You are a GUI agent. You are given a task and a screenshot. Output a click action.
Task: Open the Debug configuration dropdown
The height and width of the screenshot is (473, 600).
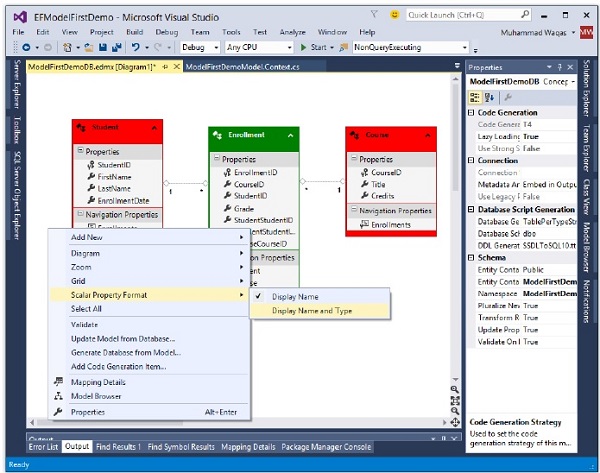200,47
